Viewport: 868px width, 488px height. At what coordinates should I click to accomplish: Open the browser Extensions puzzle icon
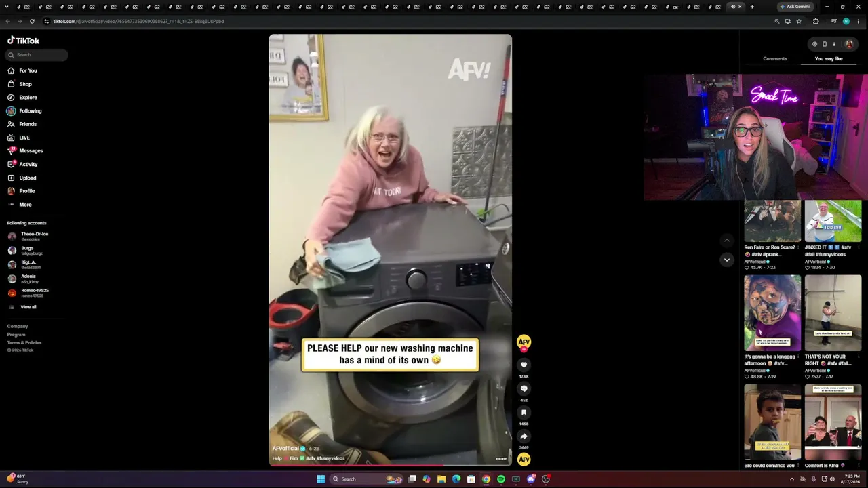pyautogui.click(x=816, y=21)
